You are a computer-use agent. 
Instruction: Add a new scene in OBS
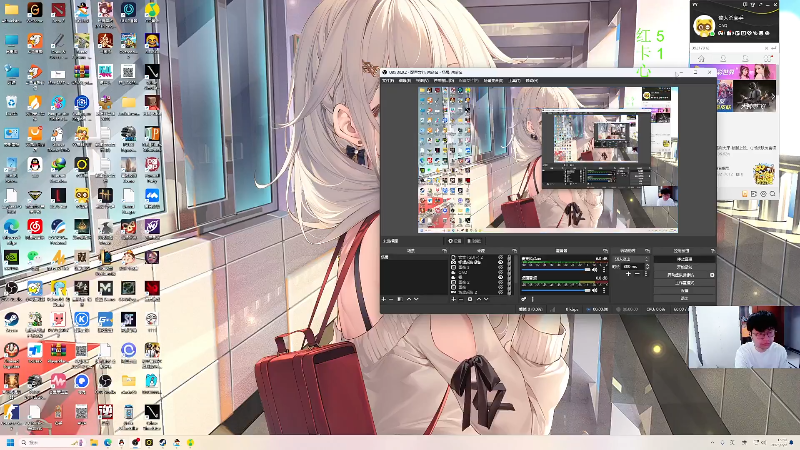384,299
